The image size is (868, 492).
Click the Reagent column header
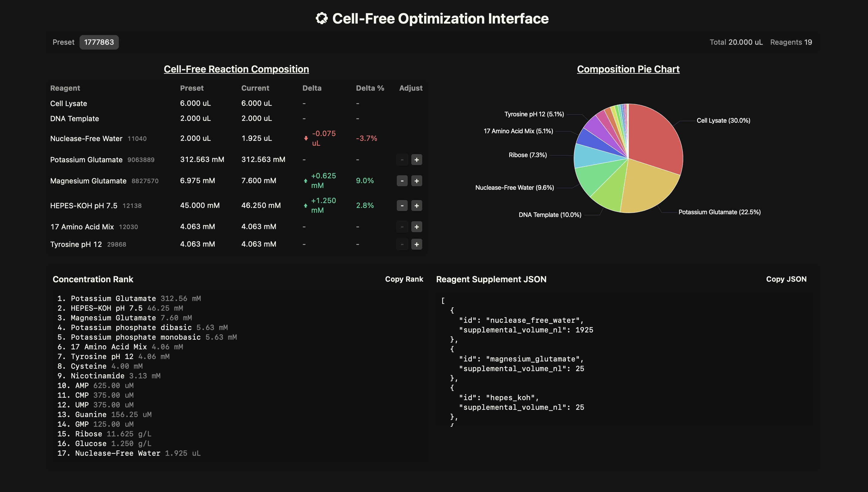point(65,88)
